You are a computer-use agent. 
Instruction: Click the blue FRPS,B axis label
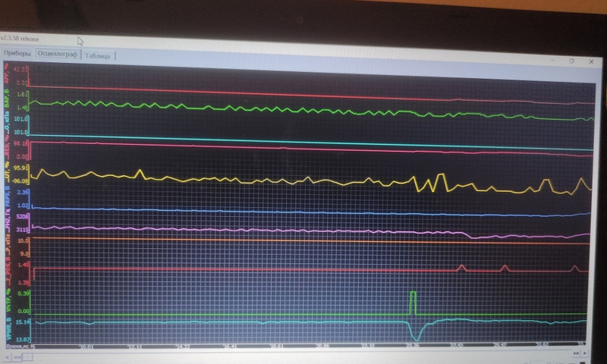point(6,199)
